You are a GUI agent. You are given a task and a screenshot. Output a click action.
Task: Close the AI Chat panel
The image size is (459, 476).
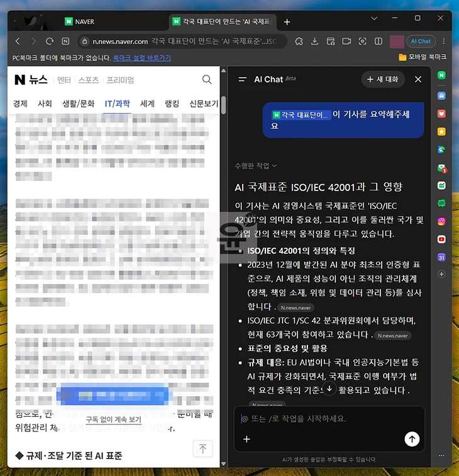(x=418, y=79)
